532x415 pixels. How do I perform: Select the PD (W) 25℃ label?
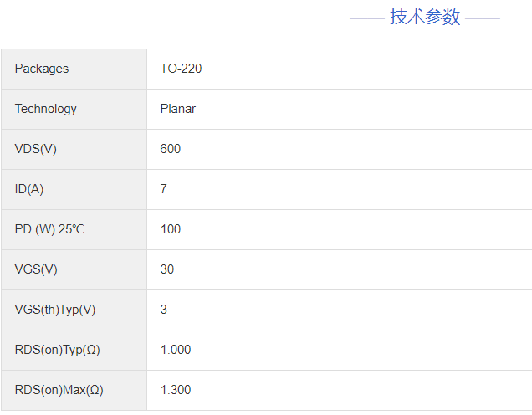tap(49, 229)
